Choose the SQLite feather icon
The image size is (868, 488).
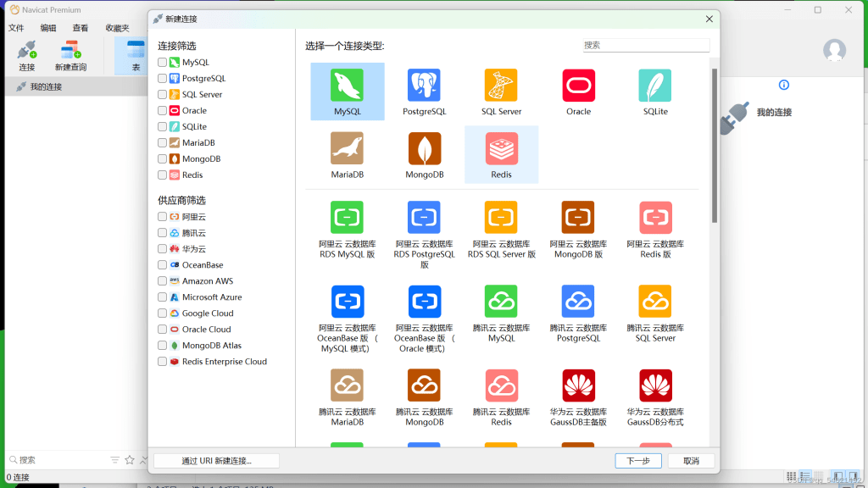coord(655,86)
